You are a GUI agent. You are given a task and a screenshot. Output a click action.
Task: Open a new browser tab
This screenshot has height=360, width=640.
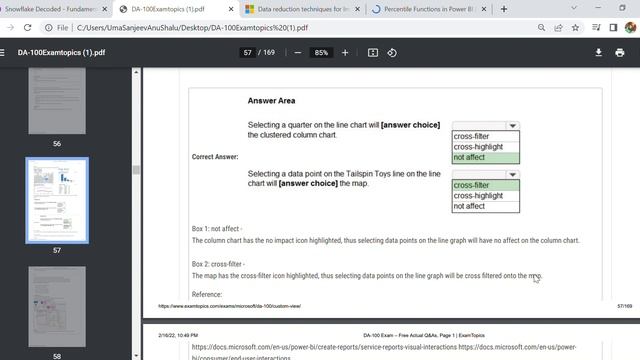coord(504,9)
